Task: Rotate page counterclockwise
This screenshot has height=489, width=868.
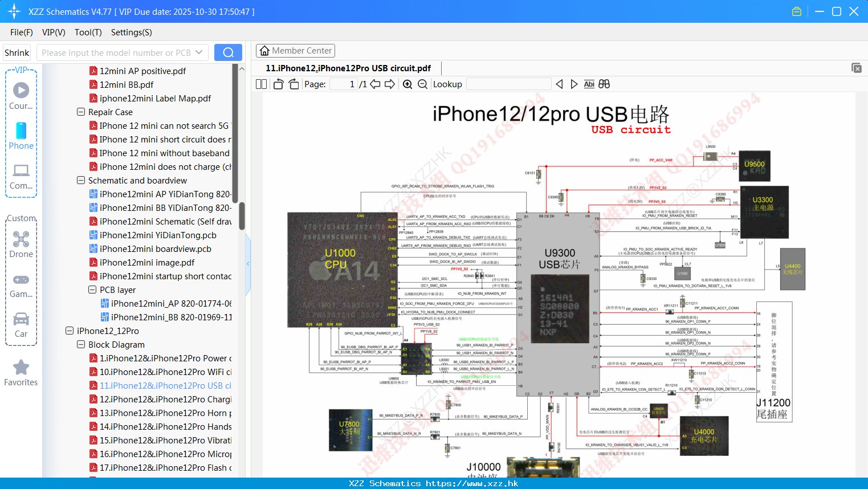Action: point(278,84)
